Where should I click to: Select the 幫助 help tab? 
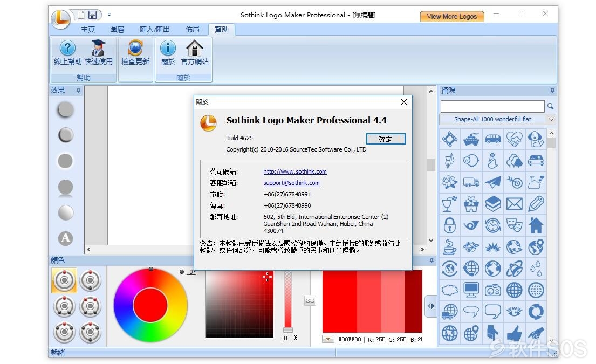pos(222,29)
